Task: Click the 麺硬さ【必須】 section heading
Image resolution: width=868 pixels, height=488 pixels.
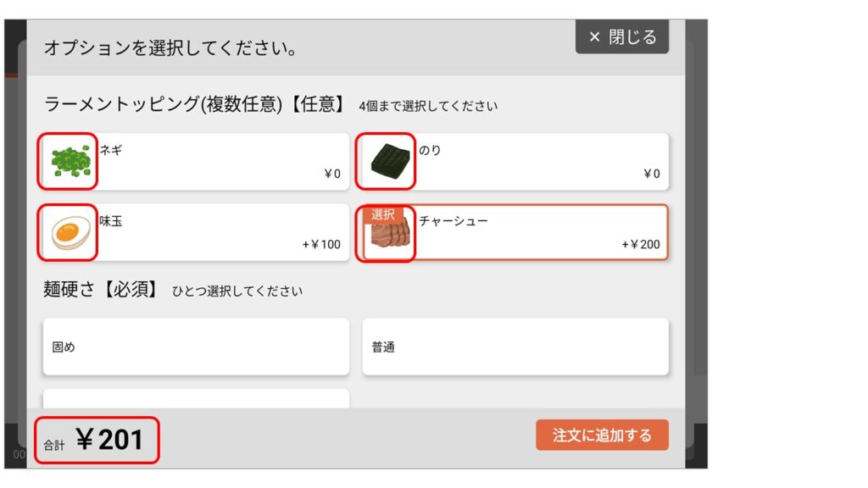Action: [100, 290]
